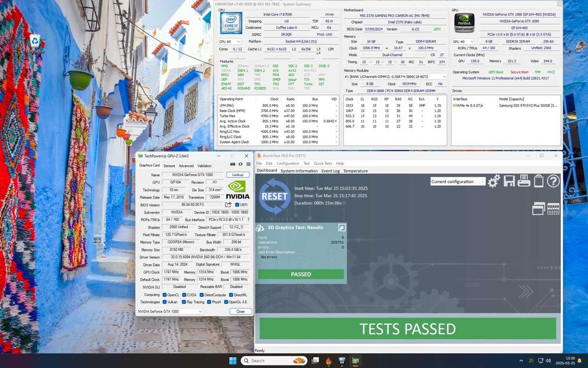Open the Edit menu in BurnInTest
This screenshot has width=588, height=368.
point(269,163)
